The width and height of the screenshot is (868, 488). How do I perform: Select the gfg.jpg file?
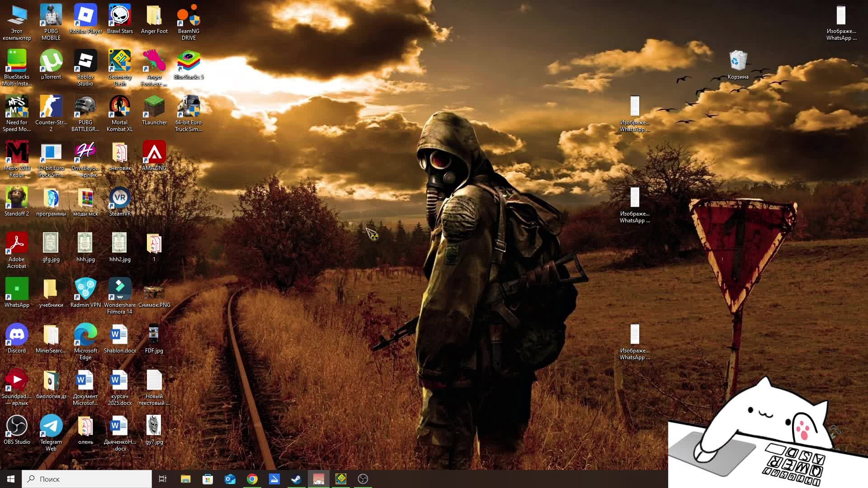[x=51, y=247]
